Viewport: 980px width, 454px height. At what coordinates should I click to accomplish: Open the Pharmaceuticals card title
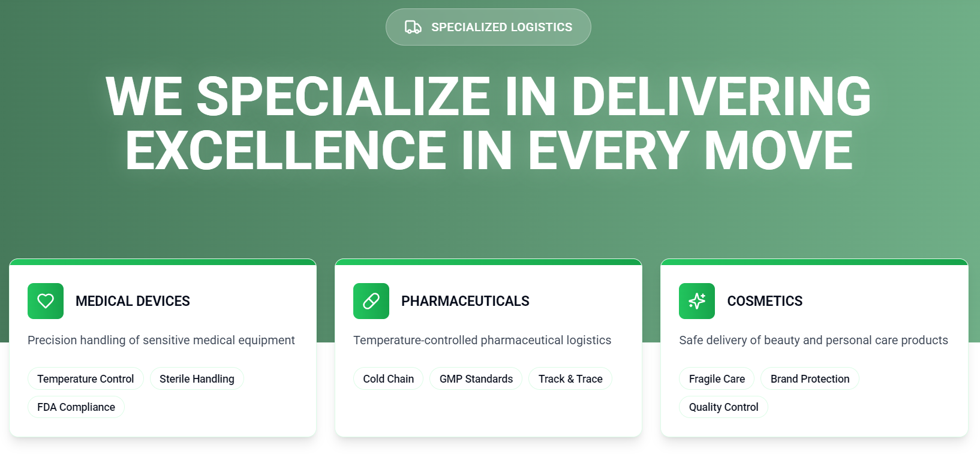465,301
